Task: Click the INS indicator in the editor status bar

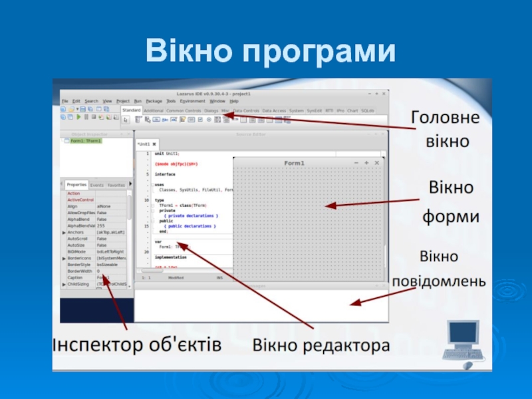Action: tap(220, 278)
